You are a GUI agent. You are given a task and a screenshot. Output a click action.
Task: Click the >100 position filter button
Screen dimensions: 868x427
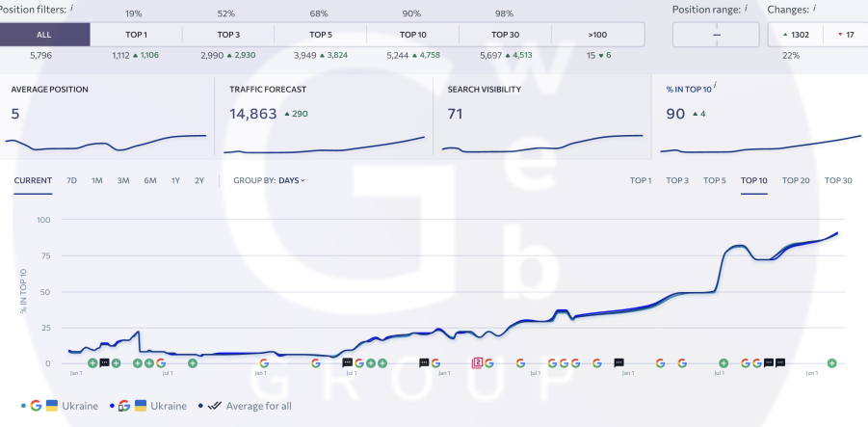coord(597,35)
